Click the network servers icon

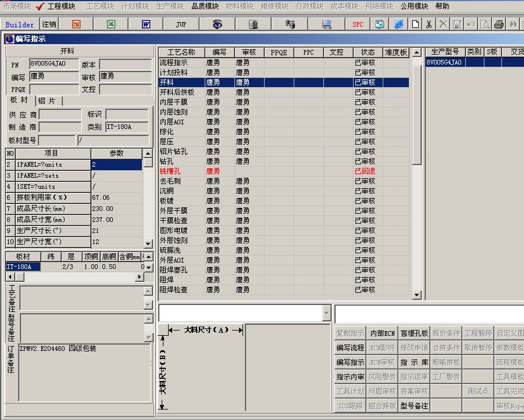(290, 24)
